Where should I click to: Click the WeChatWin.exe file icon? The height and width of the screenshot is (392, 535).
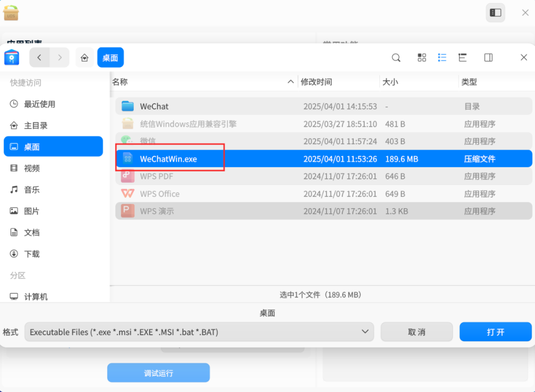tap(128, 159)
